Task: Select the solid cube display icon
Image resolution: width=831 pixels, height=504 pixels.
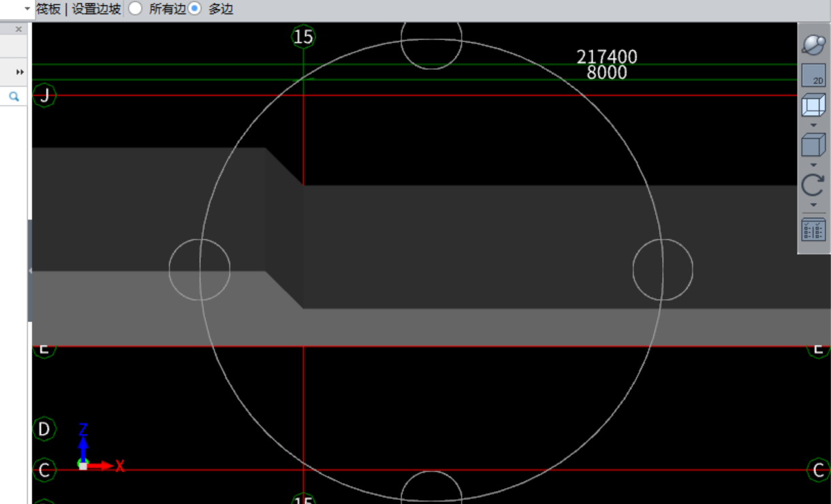Action: click(813, 144)
